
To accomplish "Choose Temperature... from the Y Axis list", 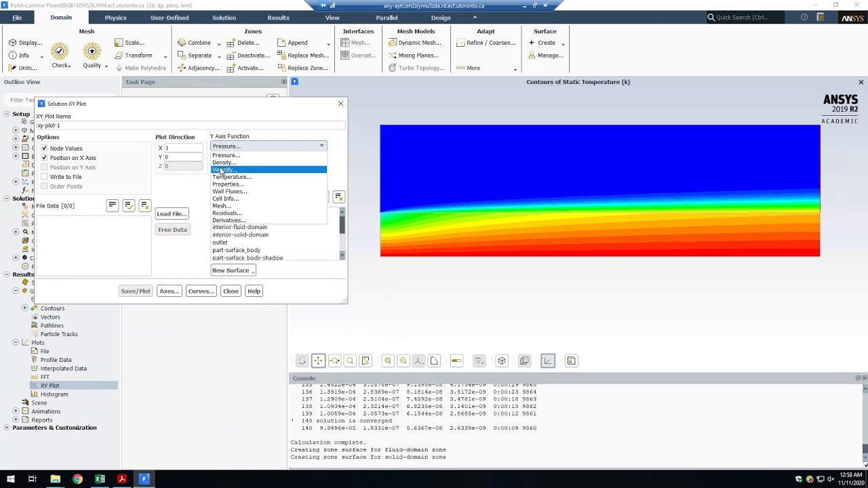I will pyautogui.click(x=269, y=177).
